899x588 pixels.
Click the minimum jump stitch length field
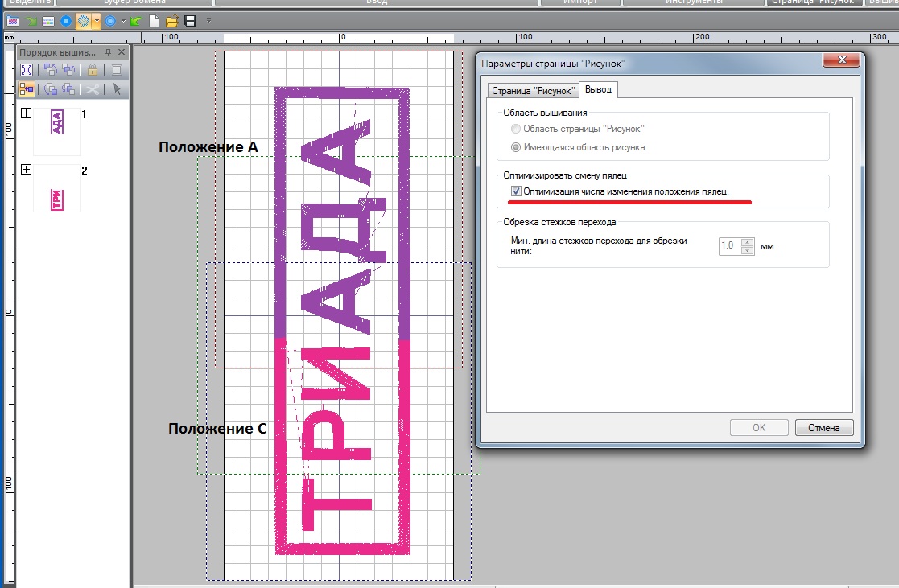[728, 246]
